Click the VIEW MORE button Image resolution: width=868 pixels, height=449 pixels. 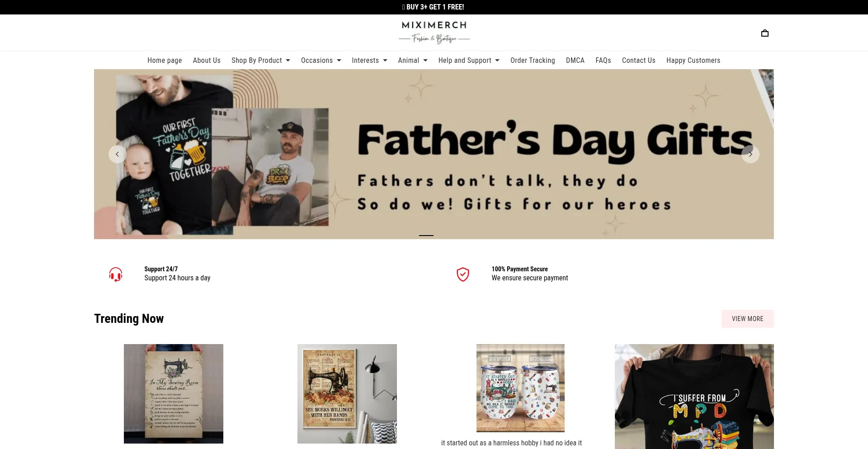(748, 319)
